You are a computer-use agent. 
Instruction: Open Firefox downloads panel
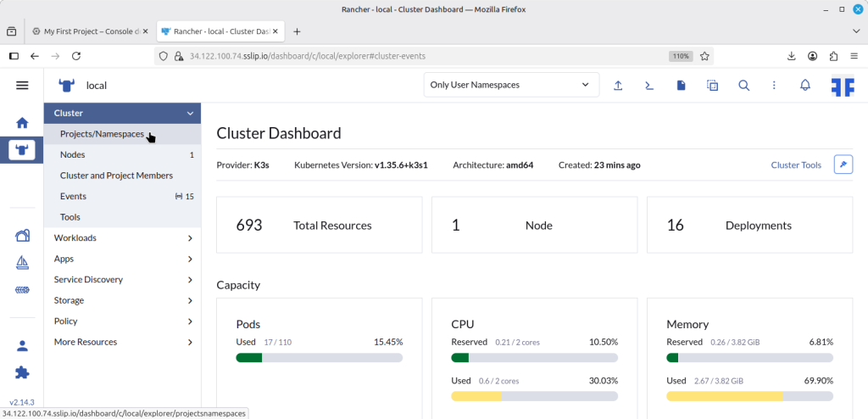pos(791,56)
